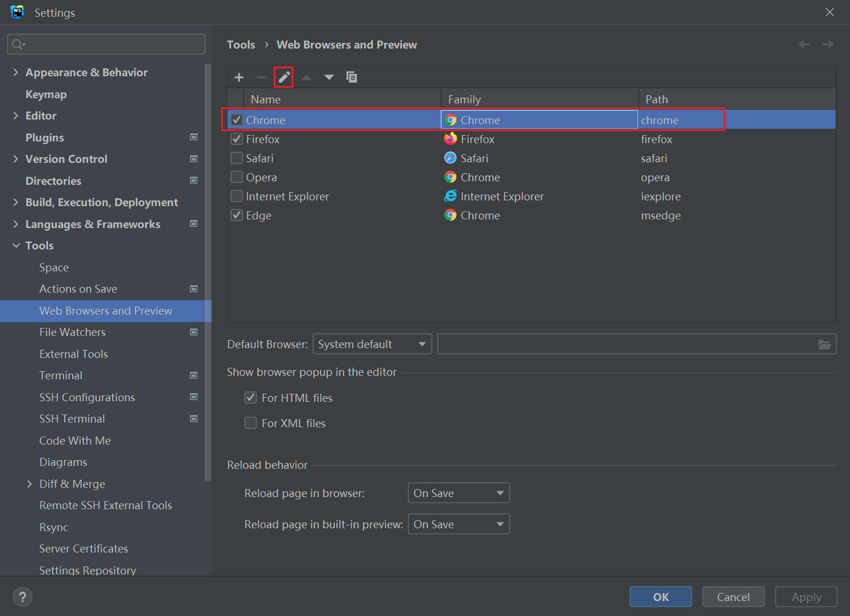
Task: Click project-level icon beside Languages & Frameworks
Action: pos(194,224)
